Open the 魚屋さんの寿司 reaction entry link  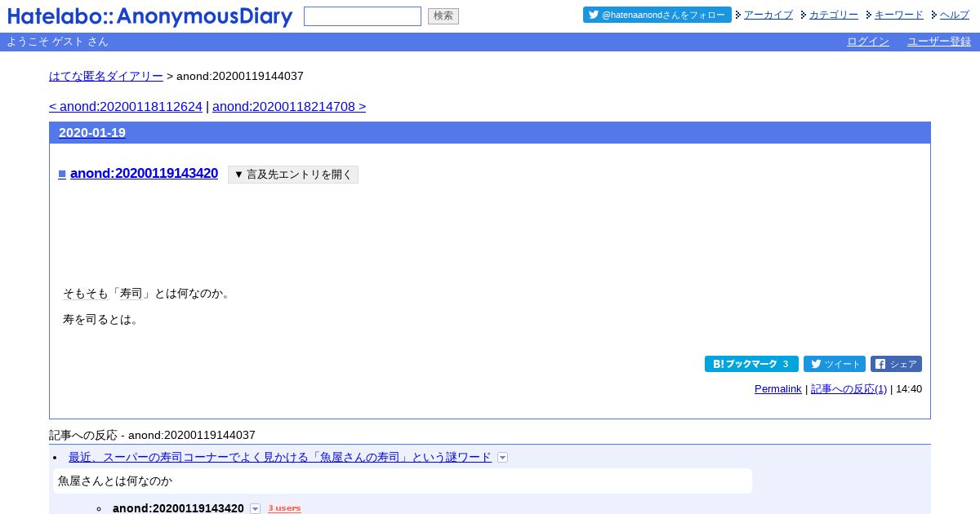click(x=280, y=457)
